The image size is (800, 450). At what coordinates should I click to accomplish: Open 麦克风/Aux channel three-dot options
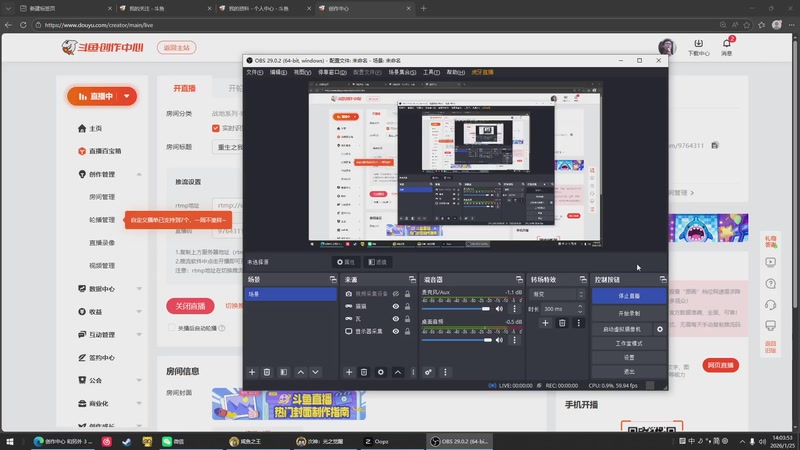(x=514, y=309)
